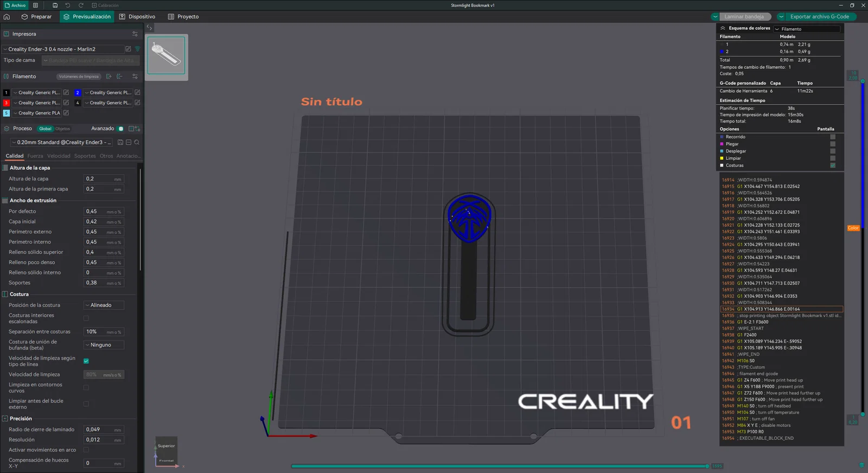Compare presets with the A/B icon
Viewport: 868px width, 473px height.
[138, 129]
